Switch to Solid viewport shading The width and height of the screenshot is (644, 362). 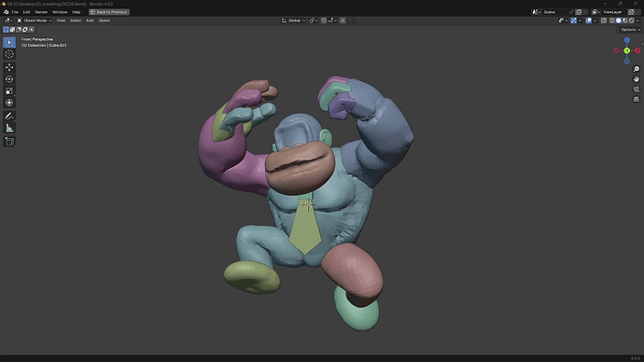(619, 21)
